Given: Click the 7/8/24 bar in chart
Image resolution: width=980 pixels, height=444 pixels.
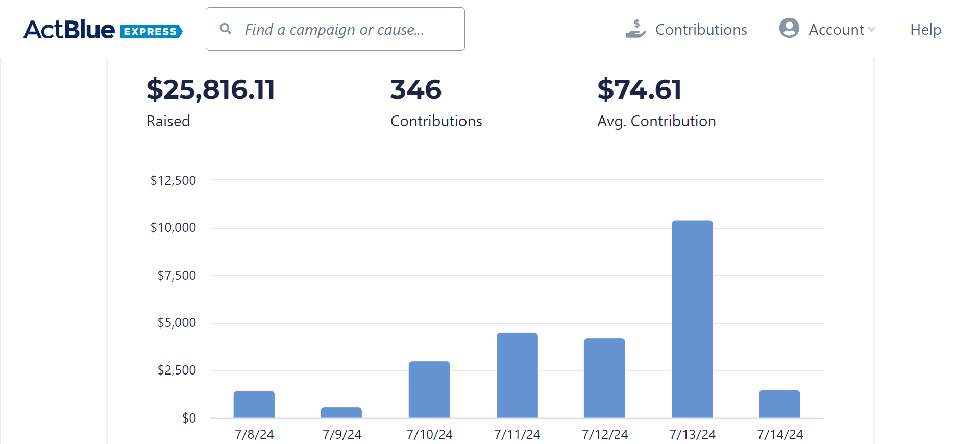Looking at the screenshot, I should pyautogui.click(x=254, y=404).
